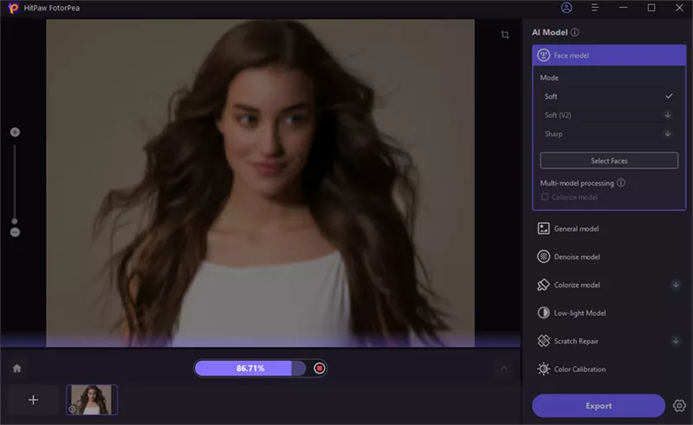The width and height of the screenshot is (693, 425).
Task: Click the Denoise model icon
Action: click(544, 257)
